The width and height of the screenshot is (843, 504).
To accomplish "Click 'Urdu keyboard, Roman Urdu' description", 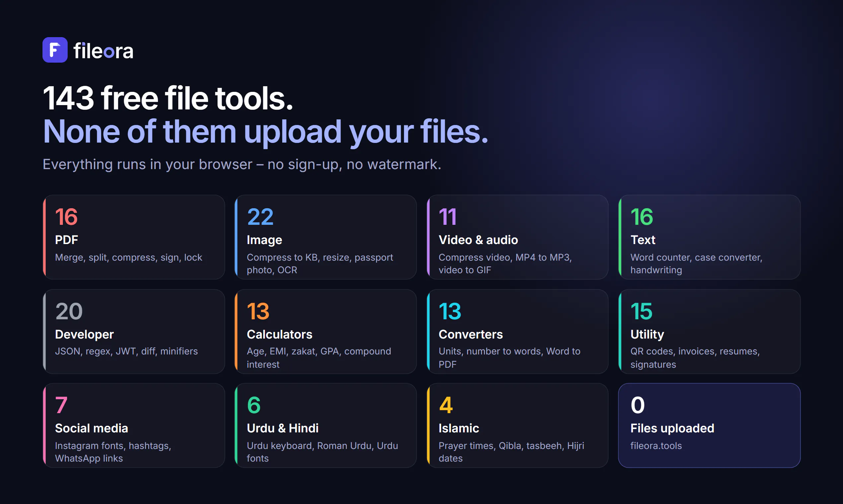I will pyautogui.click(x=322, y=452).
